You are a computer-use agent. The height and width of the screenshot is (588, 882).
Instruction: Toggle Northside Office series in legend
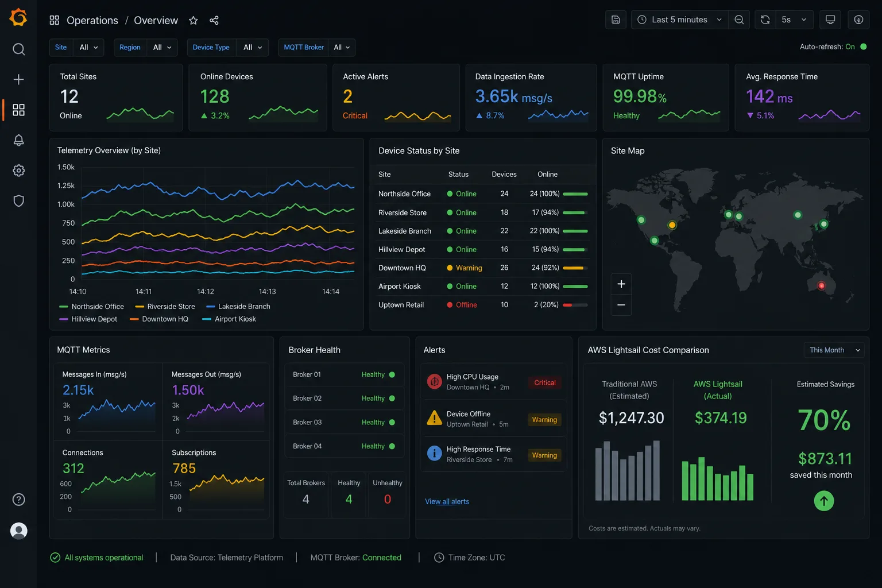click(91, 307)
